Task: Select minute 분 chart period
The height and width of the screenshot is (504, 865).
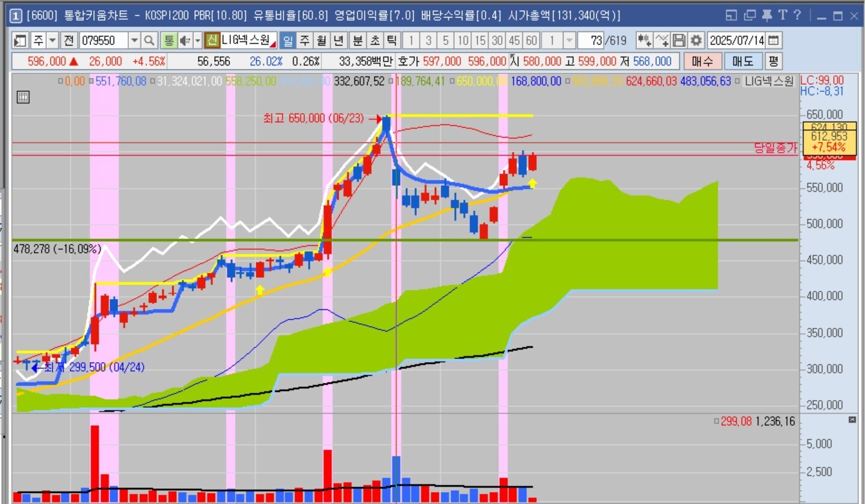Action: point(357,41)
